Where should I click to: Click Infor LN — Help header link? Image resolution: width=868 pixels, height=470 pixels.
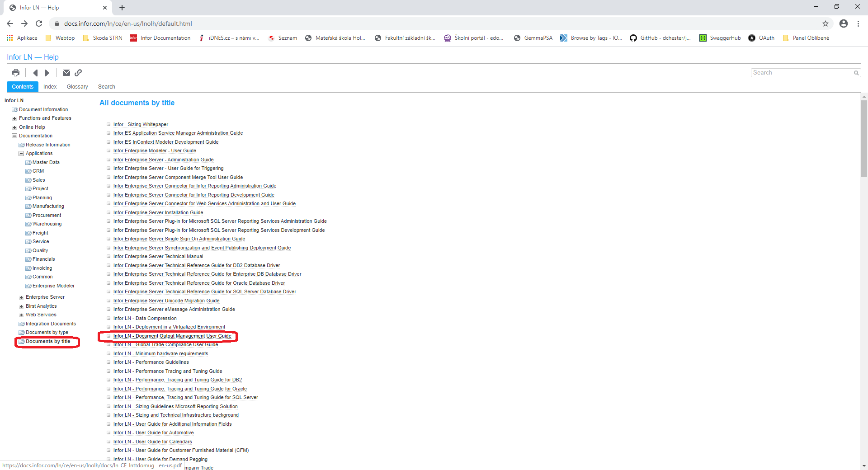33,57
